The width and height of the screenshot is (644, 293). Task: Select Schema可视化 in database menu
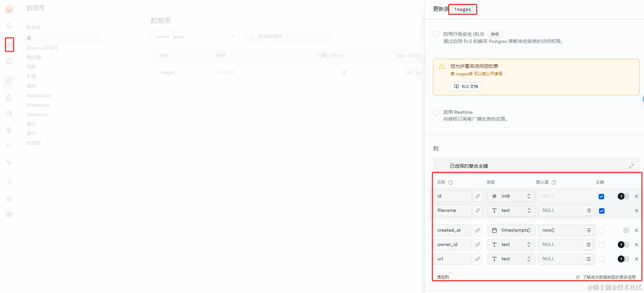tap(42, 48)
